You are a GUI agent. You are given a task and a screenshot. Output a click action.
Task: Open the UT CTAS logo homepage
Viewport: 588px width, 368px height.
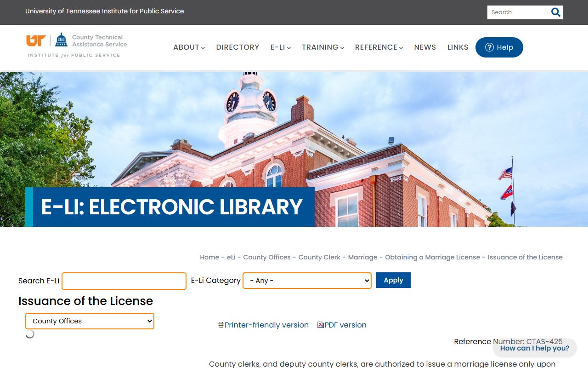coord(77,45)
